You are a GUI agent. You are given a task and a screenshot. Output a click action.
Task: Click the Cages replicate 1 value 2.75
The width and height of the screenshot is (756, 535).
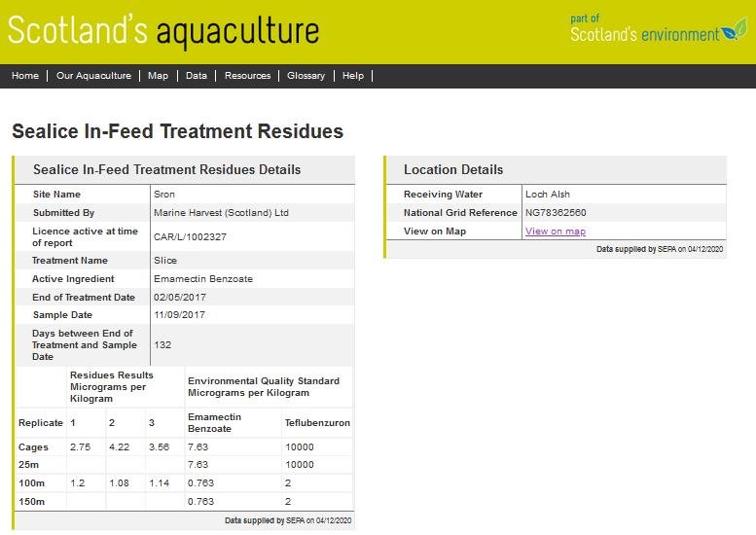[x=80, y=446]
